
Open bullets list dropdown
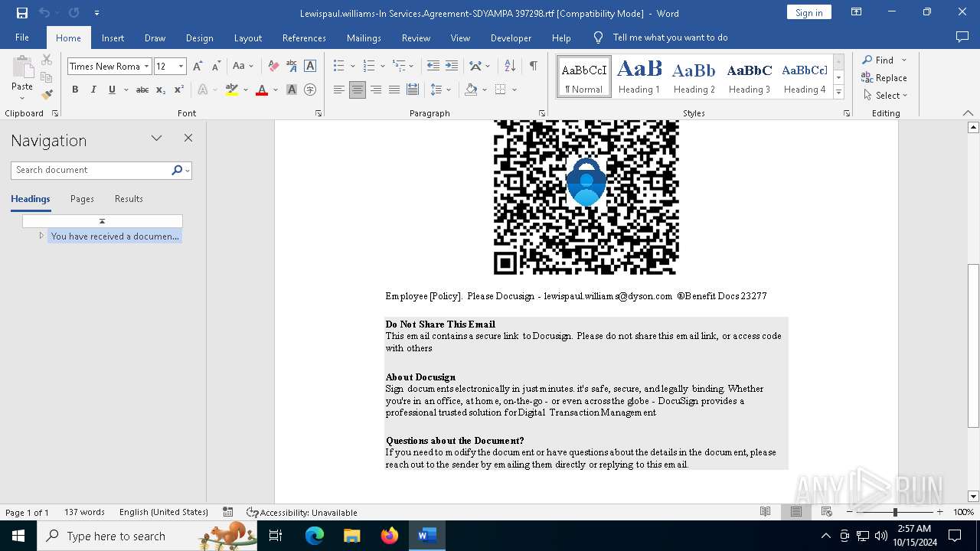352,67
